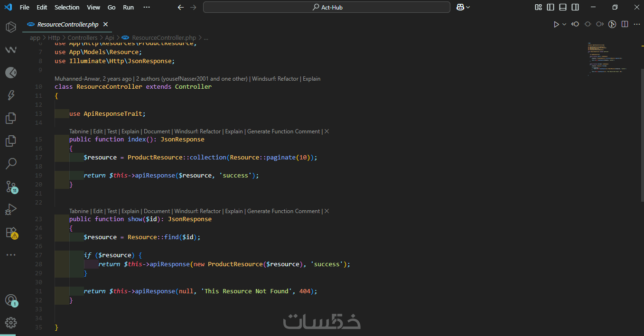The height and width of the screenshot is (336, 644).
Task: Open the Customize Layout icon
Action: (x=538, y=7)
